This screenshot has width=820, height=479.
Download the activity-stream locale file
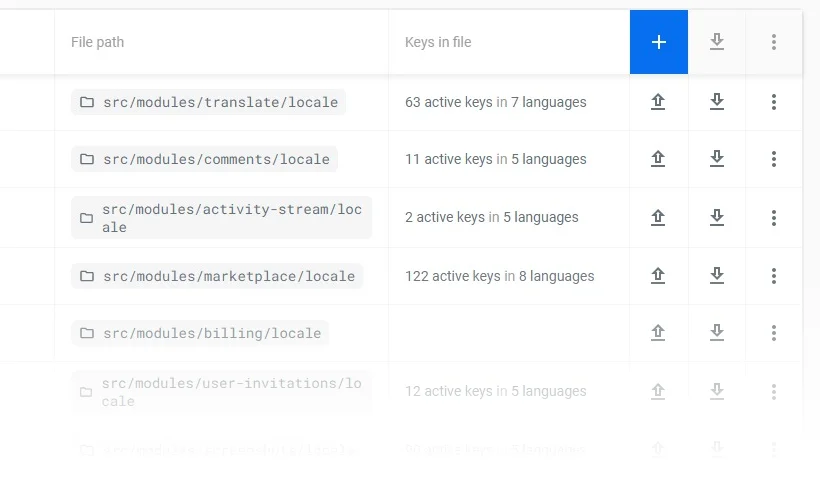pos(716,217)
